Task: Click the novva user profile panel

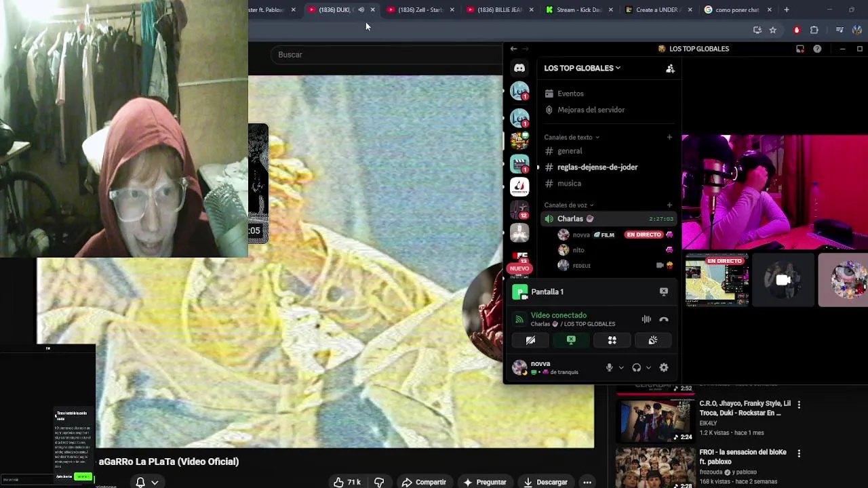Action: 555,367
